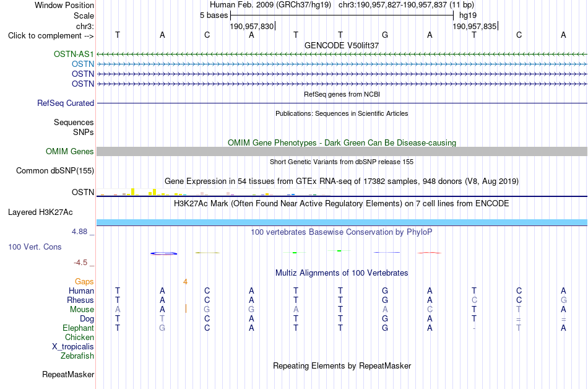
Task: Click the "Mouse" species label
Action: (x=82, y=310)
